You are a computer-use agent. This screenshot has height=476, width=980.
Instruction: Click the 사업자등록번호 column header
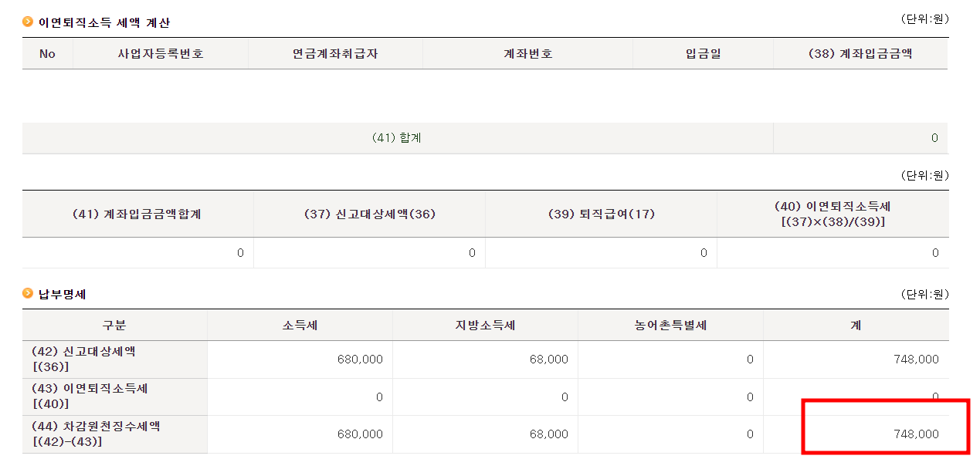pos(159,54)
